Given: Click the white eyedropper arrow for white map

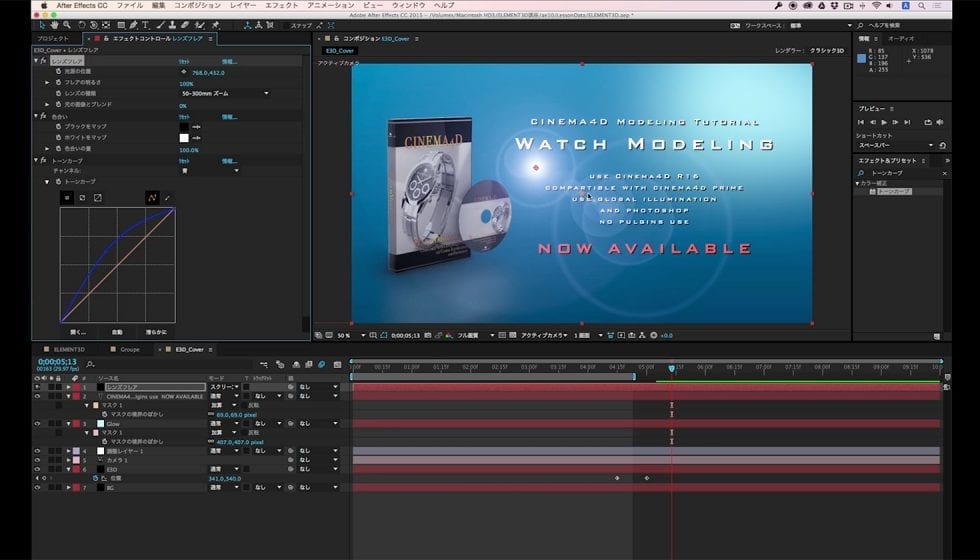Looking at the screenshot, I should (196, 138).
